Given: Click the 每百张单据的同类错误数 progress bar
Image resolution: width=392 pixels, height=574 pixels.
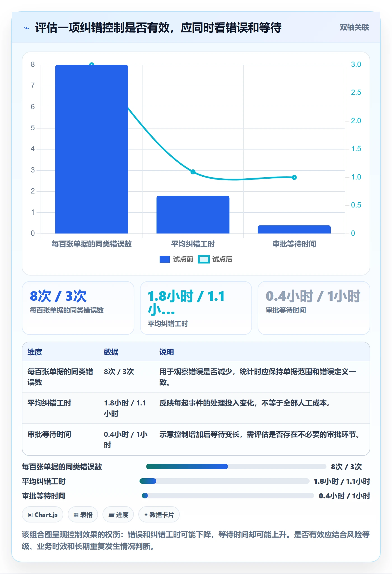Looking at the screenshot, I should click(x=236, y=466).
